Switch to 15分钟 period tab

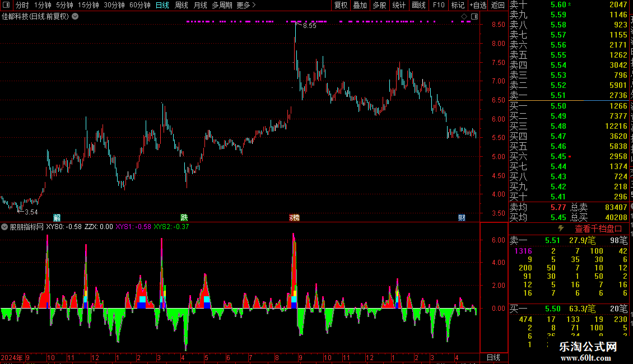[89, 5]
